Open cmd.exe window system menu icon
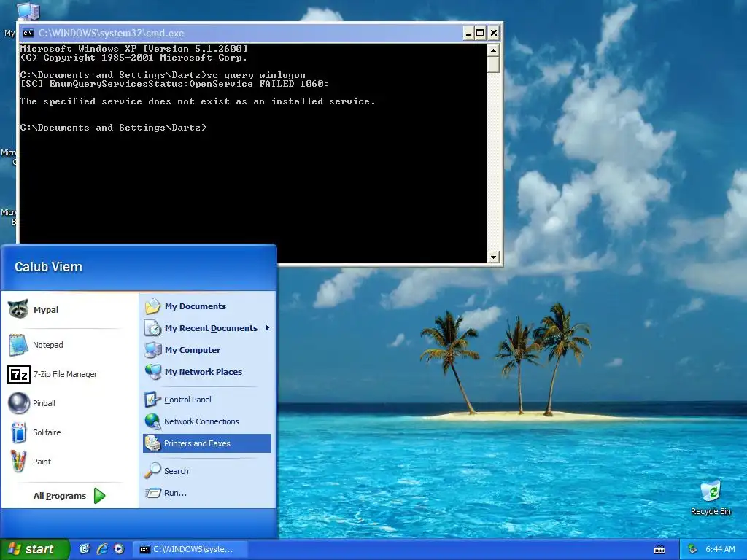 tap(28, 33)
